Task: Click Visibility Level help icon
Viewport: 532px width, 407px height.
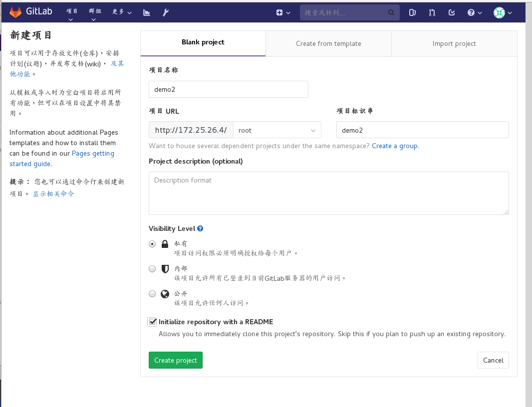Action: point(200,228)
